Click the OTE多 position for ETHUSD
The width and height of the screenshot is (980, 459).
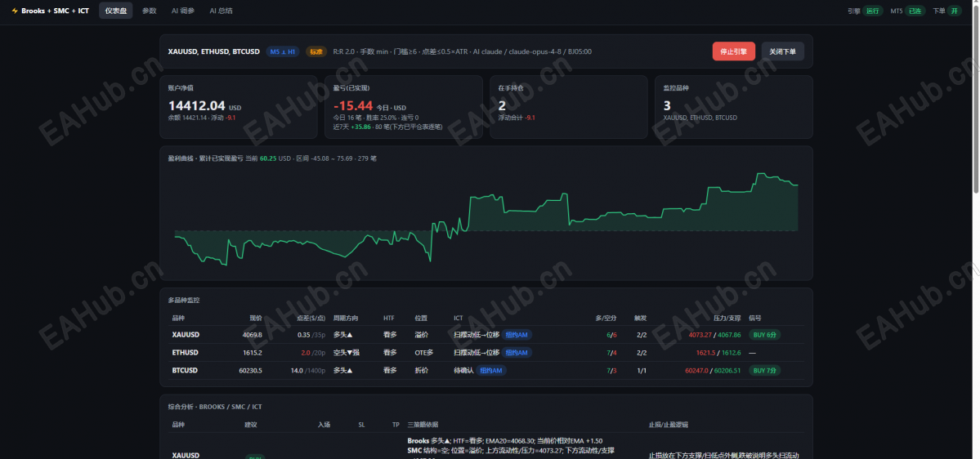point(423,353)
